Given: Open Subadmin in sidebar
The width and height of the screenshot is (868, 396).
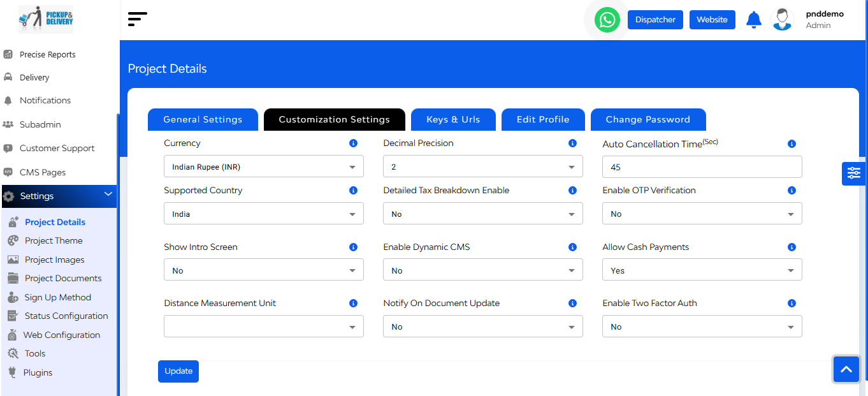Looking at the screenshot, I should pyautogui.click(x=40, y=124).
